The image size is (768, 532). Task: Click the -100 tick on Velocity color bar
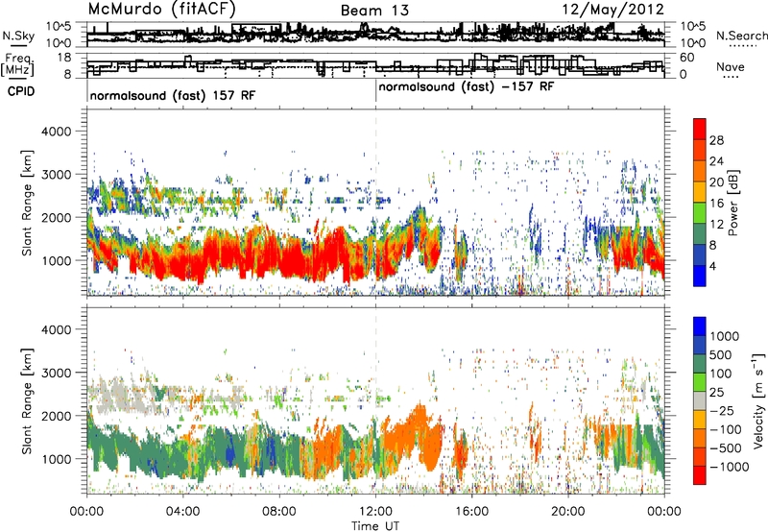(725, 429)
